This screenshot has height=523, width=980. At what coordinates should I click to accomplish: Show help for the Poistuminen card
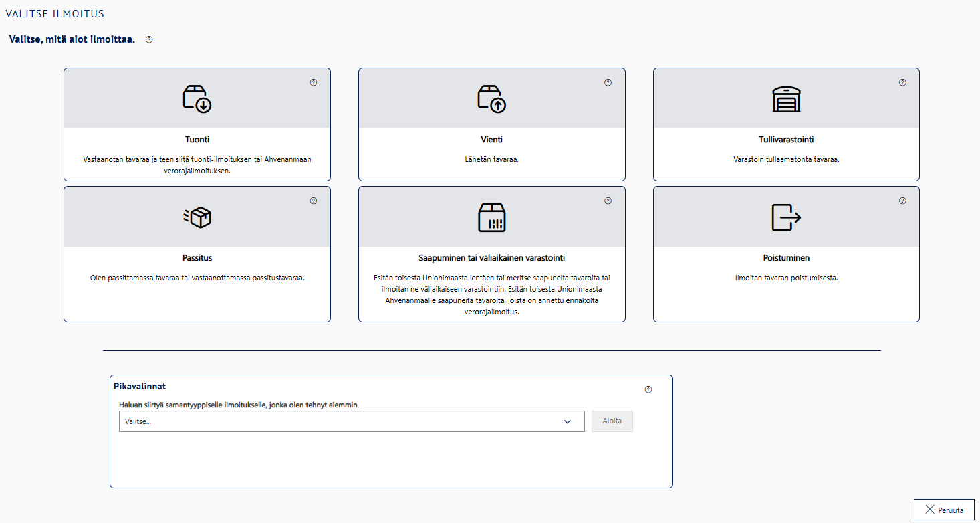(902, 201)
